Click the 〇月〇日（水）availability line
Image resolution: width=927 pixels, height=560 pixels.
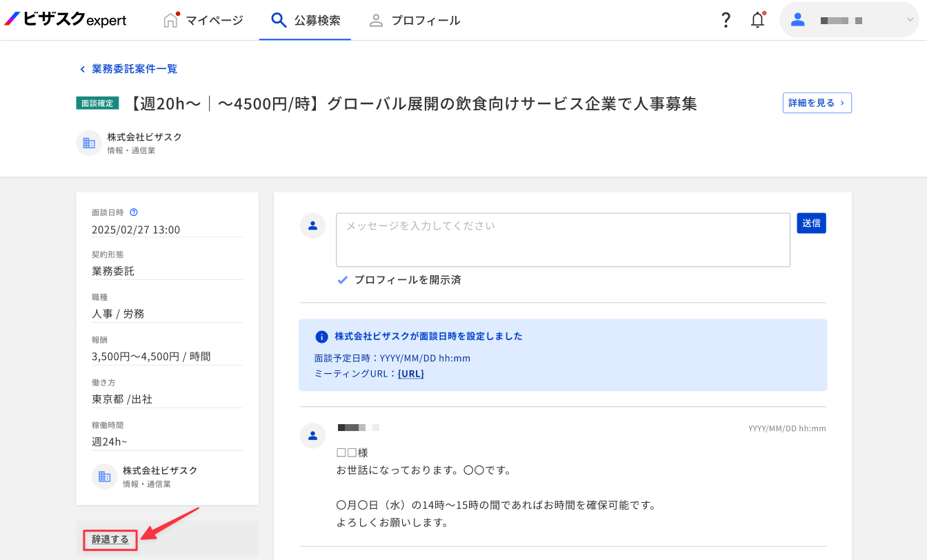[x=496, y=506]
